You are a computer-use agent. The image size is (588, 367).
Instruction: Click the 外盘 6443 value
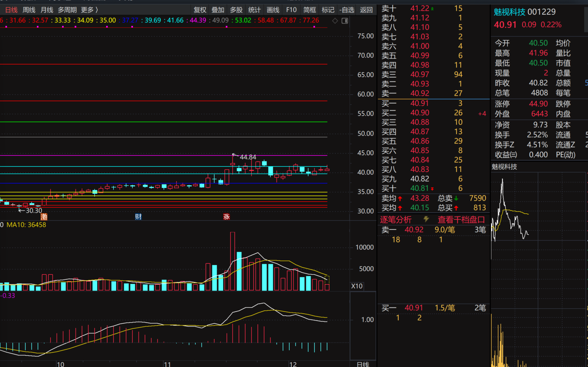(x=540, y=114)
